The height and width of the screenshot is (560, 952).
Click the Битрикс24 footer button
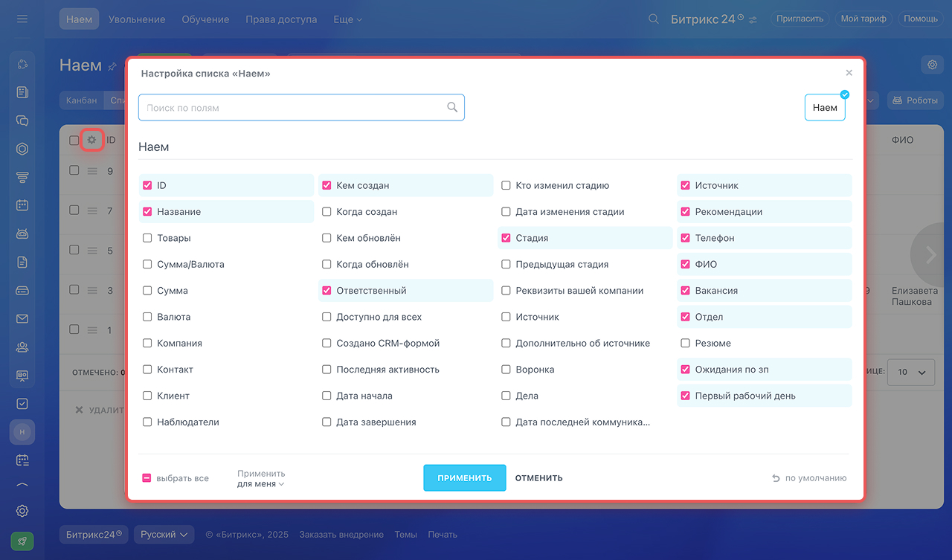(94, 535)
